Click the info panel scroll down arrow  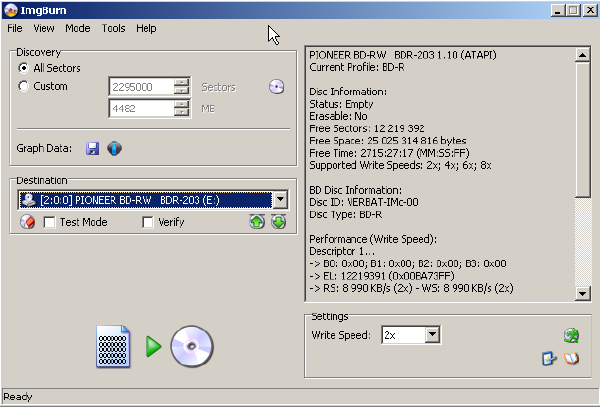click(582, 293)
